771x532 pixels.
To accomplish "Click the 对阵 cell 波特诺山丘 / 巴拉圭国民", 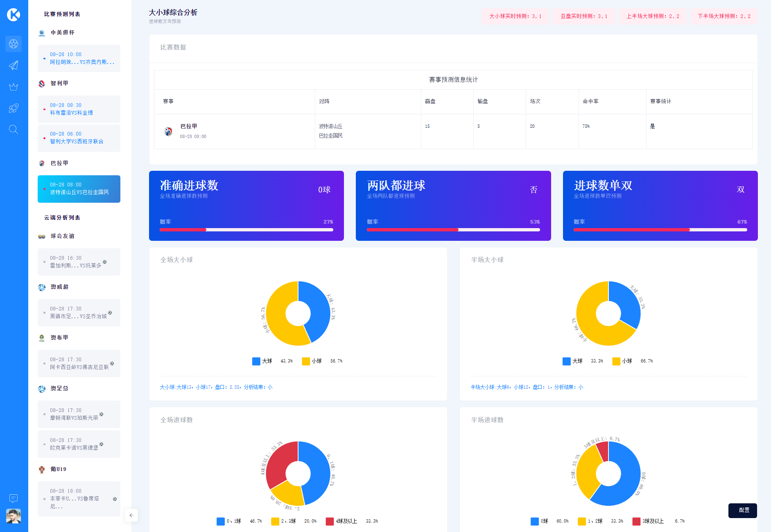I will point(368,131).
